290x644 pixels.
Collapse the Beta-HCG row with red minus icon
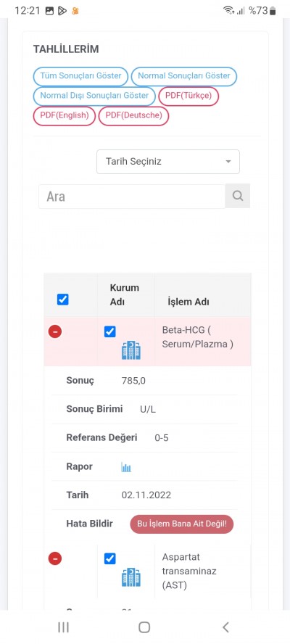pos(55,331)
